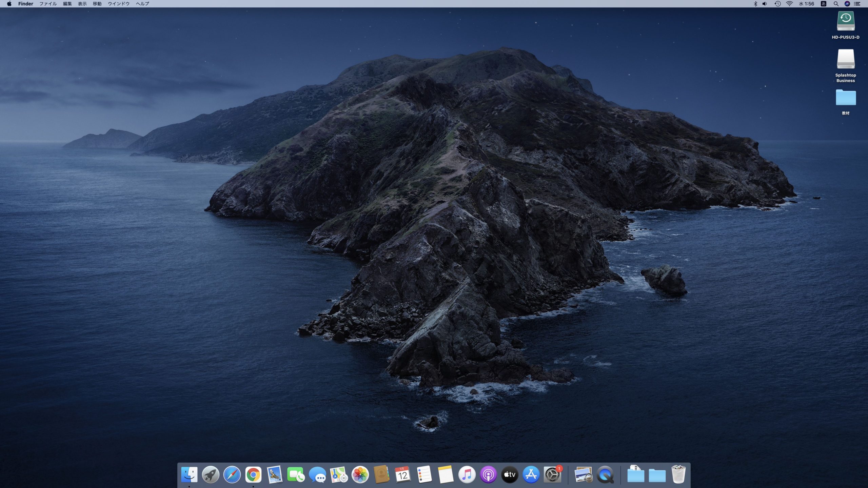The height and width of the screenshot is (488, 868).
Task: Open System Preferences with badge
Action: click(x=553, y=474)
